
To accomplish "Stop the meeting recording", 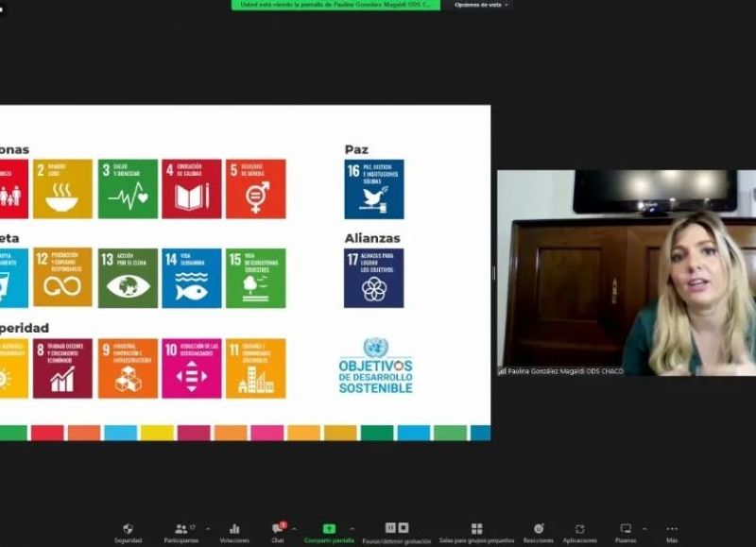I will (x=404, y=528).
